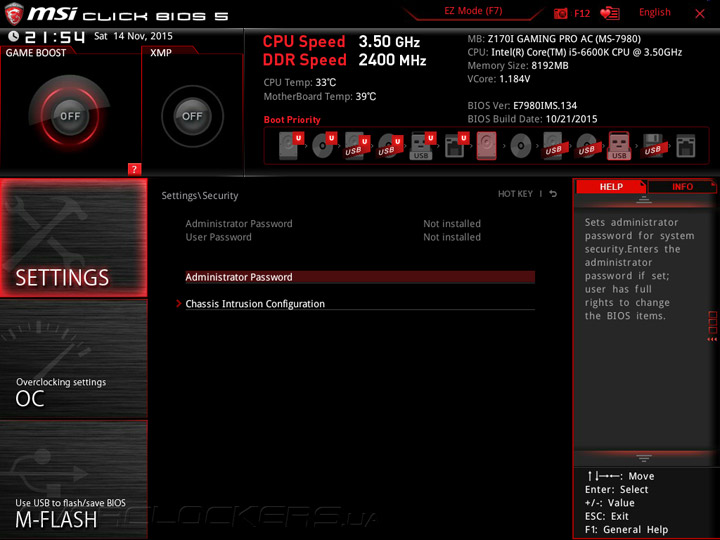Click the clock icon beside the time
This screenshot has width=720, height=540.
click(14, 36)
